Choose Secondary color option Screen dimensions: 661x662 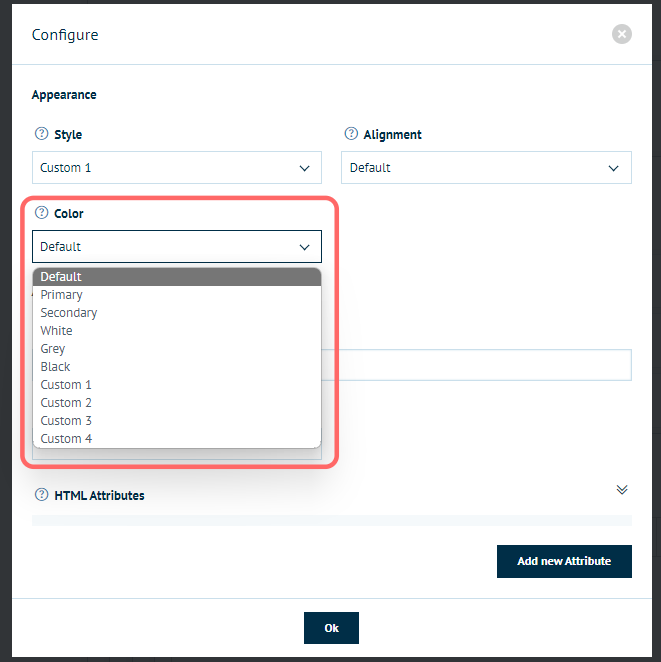click(177, 313)
